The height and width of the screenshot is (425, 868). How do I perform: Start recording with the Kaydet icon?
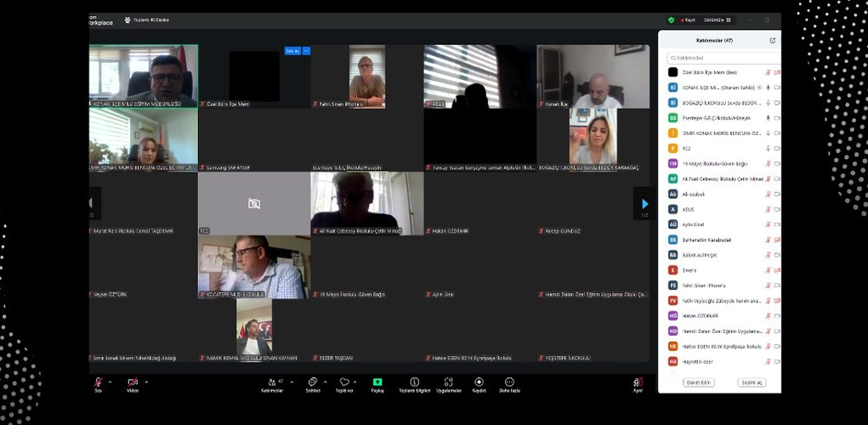(479, 382)
